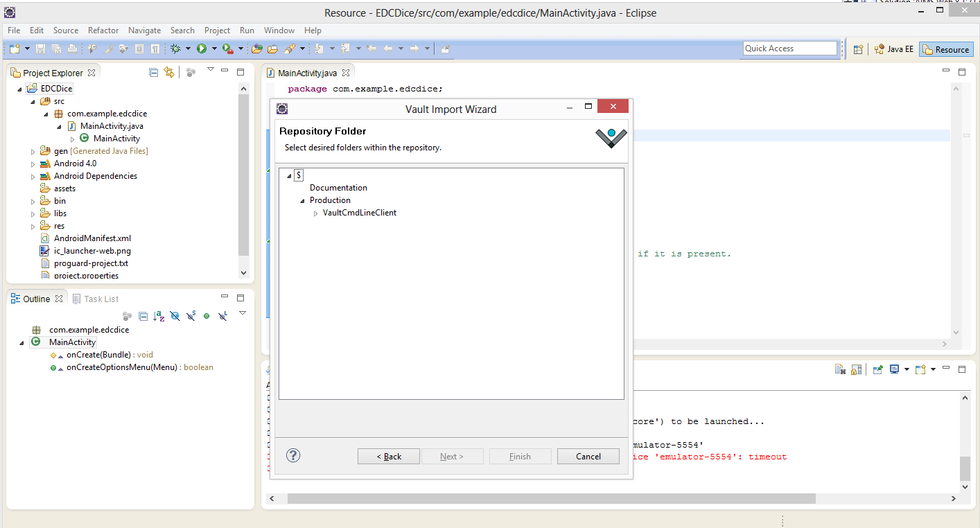Open the Search menu
The width and height of the screenshot is (980, 528).
point(182,30)
